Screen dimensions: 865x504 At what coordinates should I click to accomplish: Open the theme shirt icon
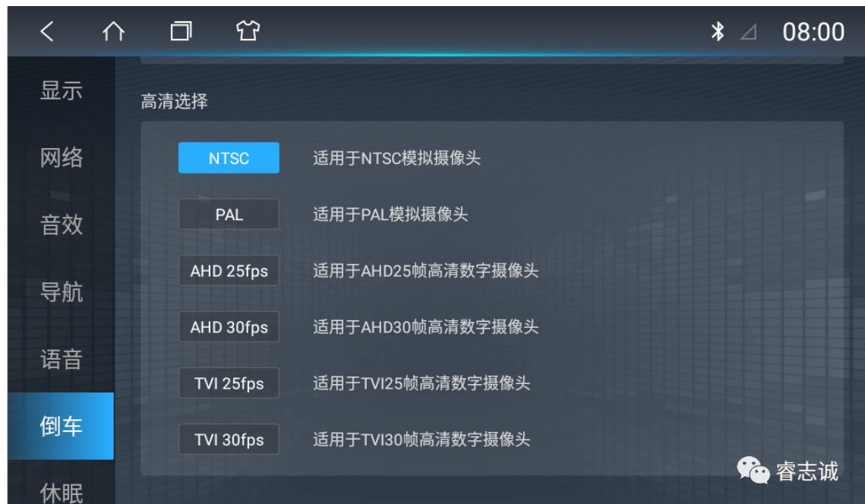tap(245, 33)
